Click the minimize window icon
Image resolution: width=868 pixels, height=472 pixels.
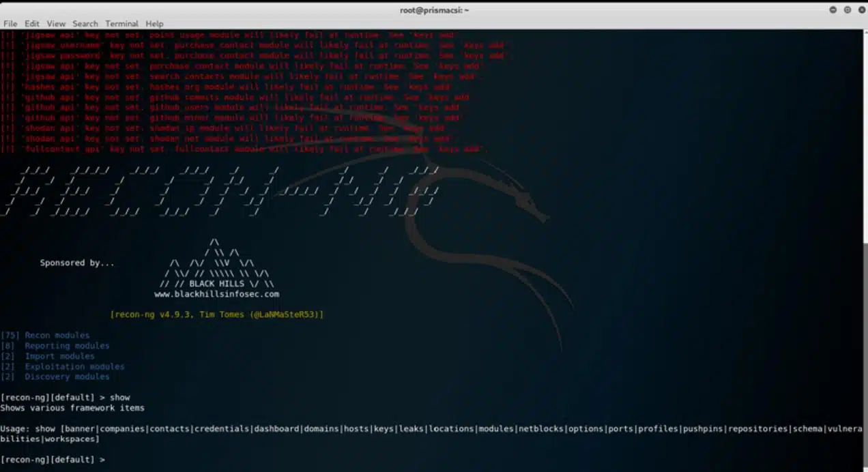833,10
